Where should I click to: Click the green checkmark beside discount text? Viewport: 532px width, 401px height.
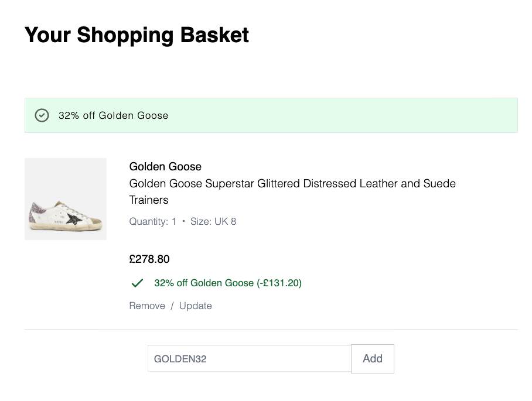[137, 283]
